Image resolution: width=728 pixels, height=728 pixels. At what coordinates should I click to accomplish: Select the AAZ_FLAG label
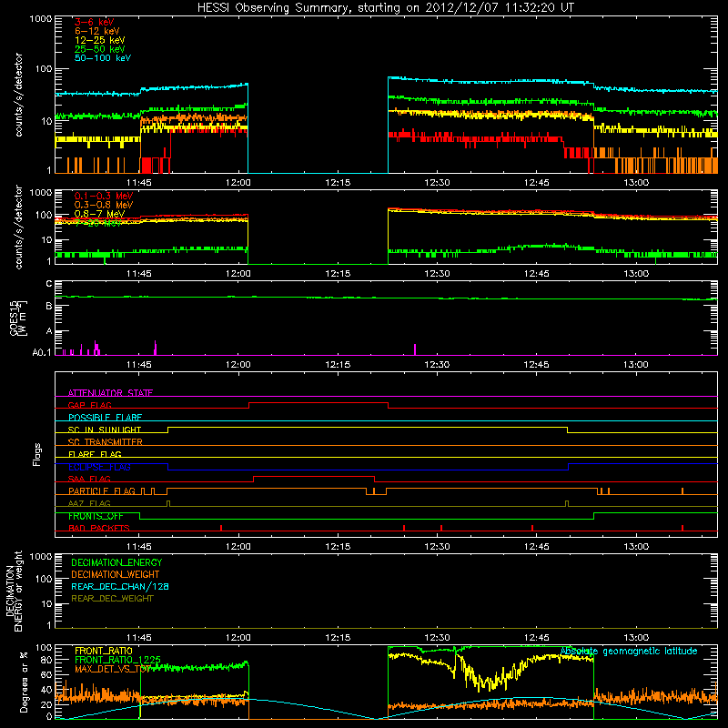pos(89,503)
